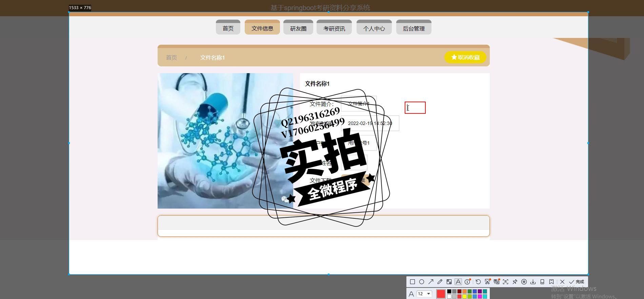
Task: Open the 后台管理 navigation tab
Action: [x=414, y=28]
